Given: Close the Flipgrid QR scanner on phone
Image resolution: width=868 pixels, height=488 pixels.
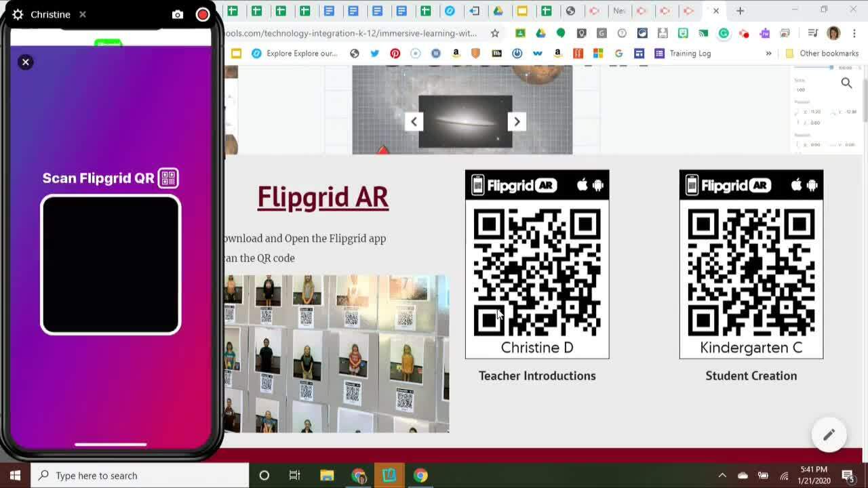Looking at the screenshot, I should pos(26,62).
